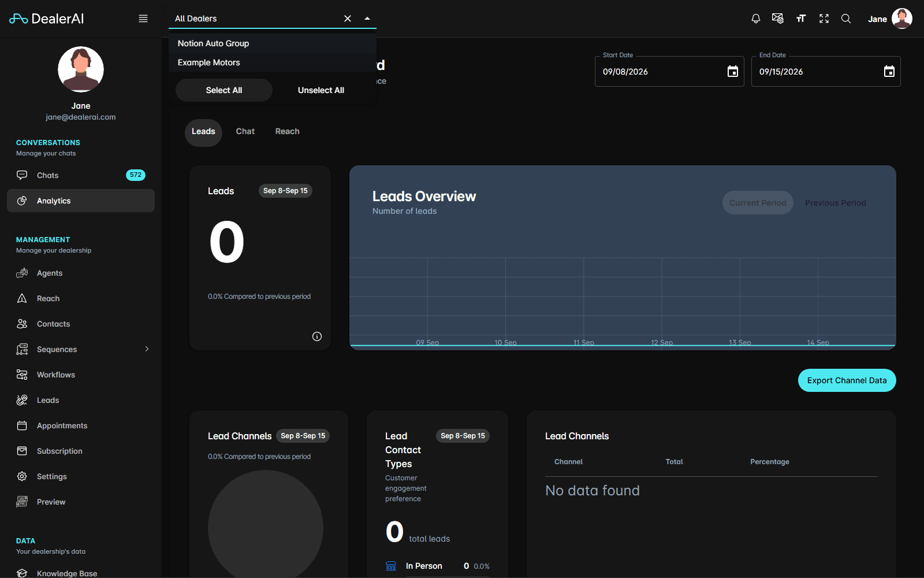Select Example Motors dealer option
924x578 pixels.
click(273, 62)
